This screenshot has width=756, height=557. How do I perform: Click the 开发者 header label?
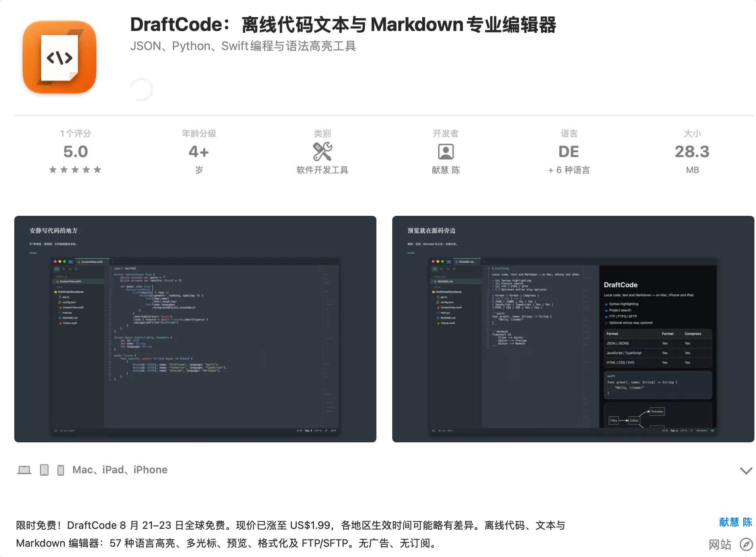click(x=446, y=133)
